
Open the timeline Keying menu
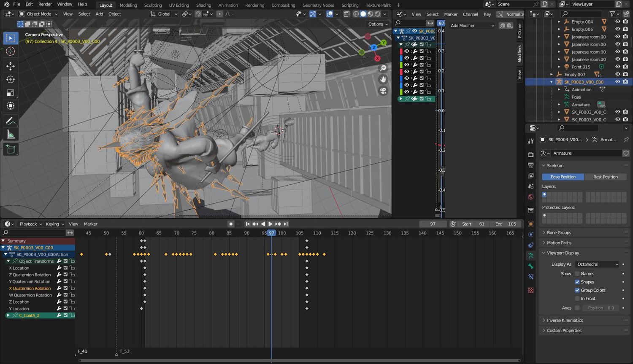55,224
